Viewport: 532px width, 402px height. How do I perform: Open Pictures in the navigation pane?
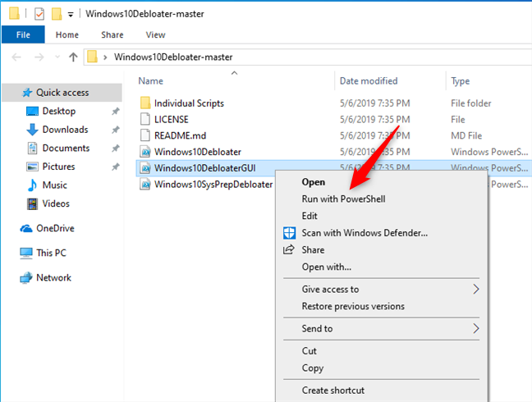pos(58,167)
